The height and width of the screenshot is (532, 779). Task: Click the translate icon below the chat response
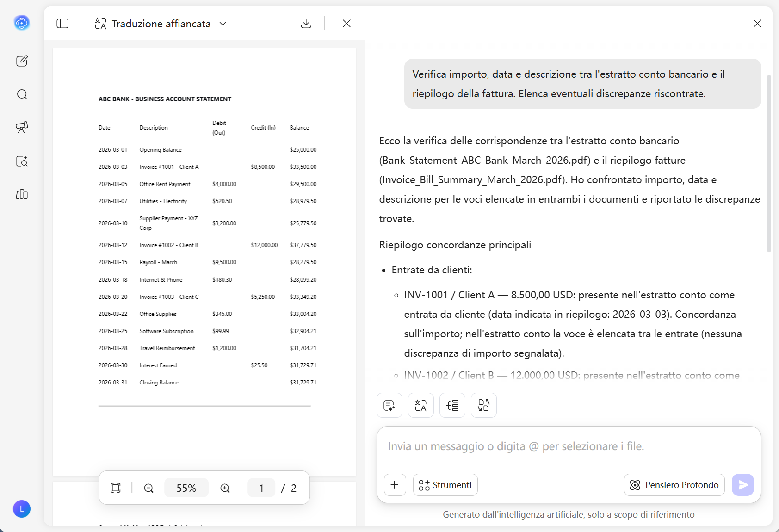(421, 405)
